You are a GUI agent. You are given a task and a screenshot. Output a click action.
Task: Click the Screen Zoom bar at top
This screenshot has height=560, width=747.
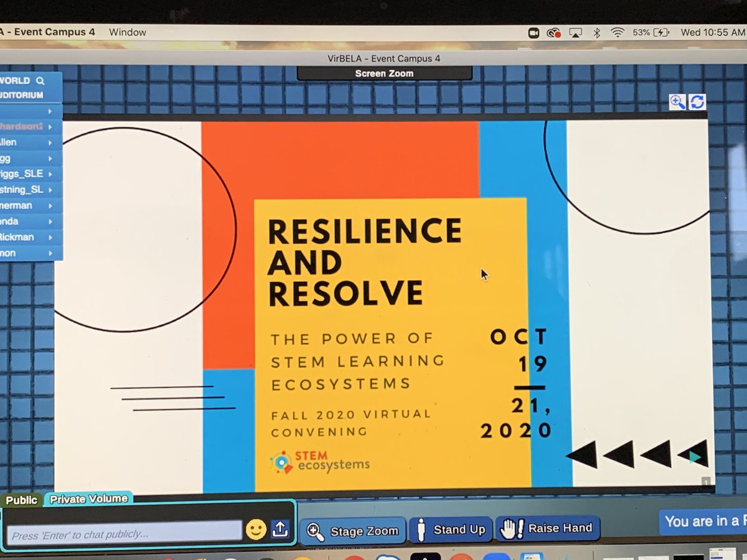pos(383,73)
